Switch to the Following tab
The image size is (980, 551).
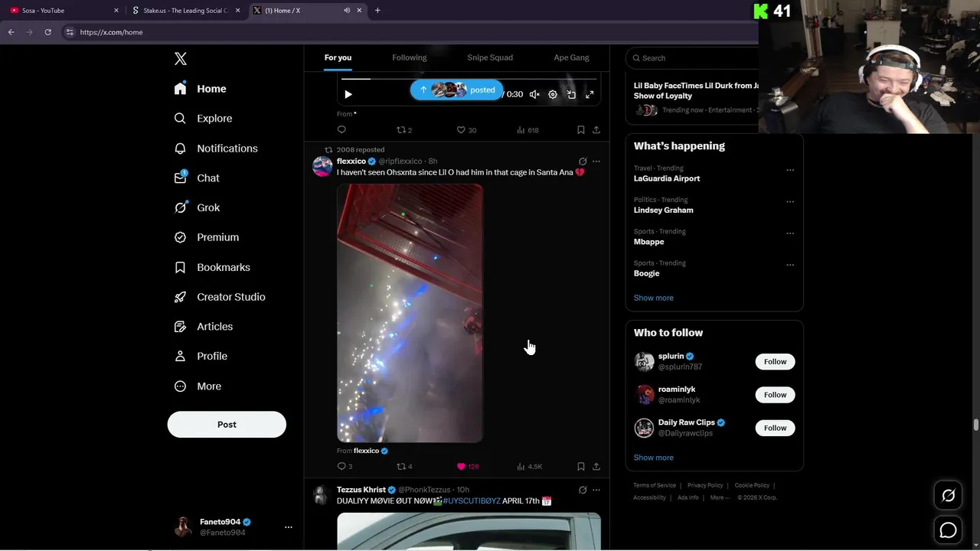click(410, 57)
